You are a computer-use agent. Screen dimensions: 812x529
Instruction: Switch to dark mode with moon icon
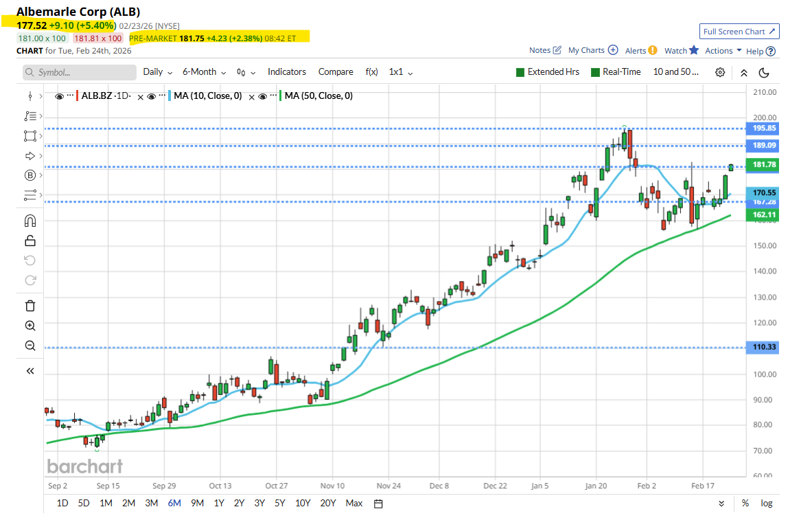(x=764, y=72)
